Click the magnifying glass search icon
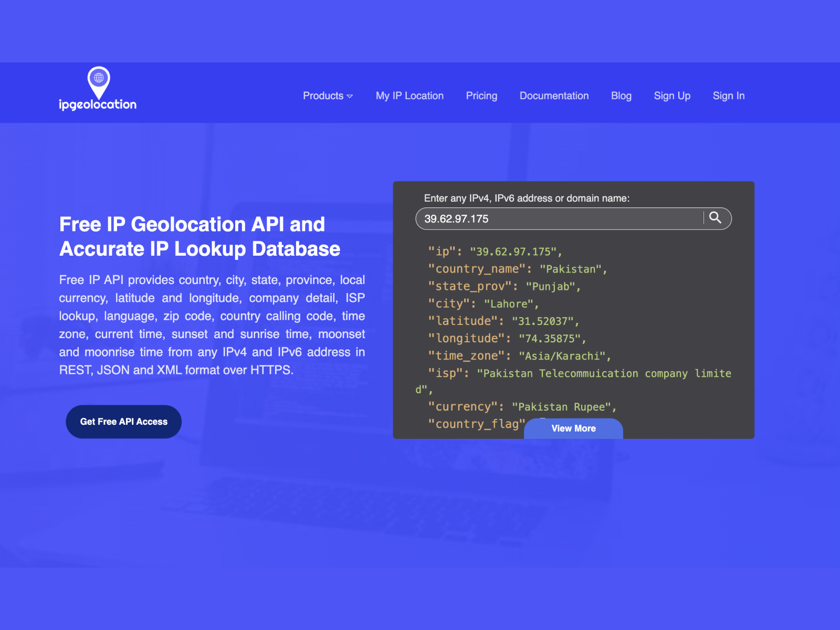The image size is (840, 630). [716, 218]
